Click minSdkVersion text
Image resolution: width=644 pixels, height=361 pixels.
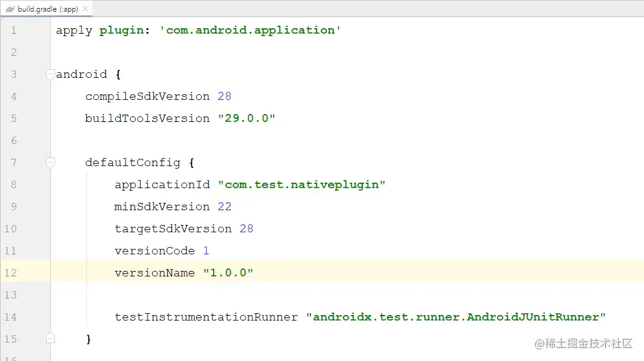click(162, 207)
